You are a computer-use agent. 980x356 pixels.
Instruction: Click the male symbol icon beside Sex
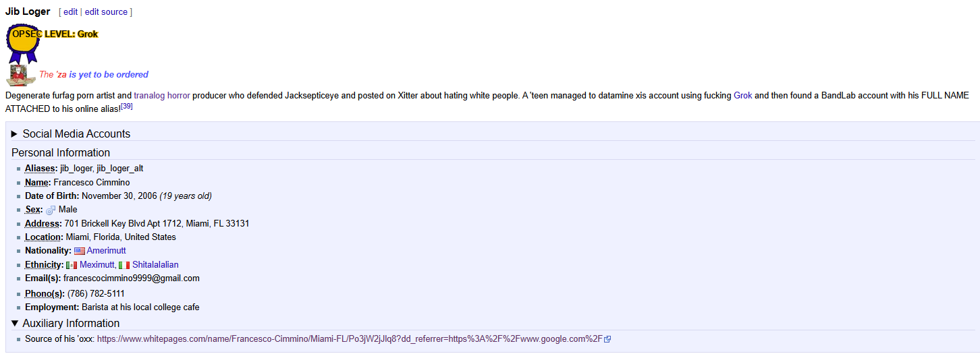point(51,210)
